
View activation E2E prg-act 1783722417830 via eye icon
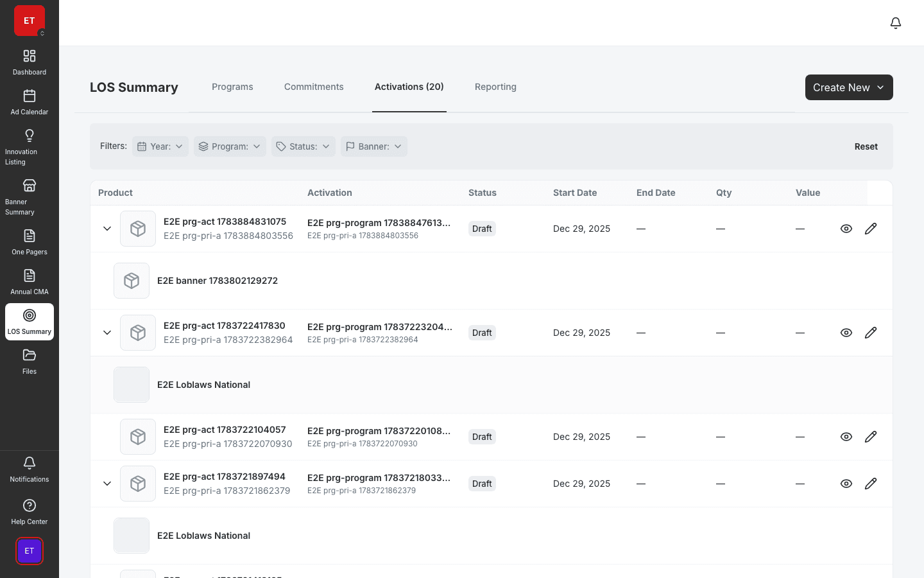846,333
